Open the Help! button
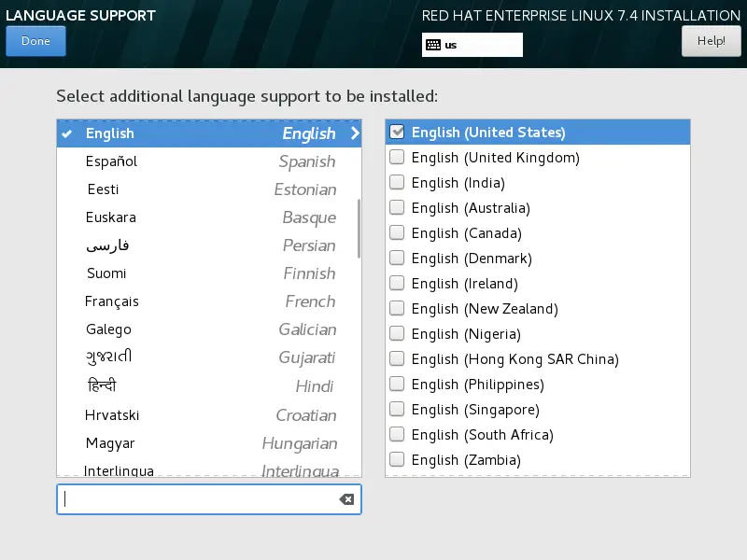 pyautogui.click(x=711, y=41)
